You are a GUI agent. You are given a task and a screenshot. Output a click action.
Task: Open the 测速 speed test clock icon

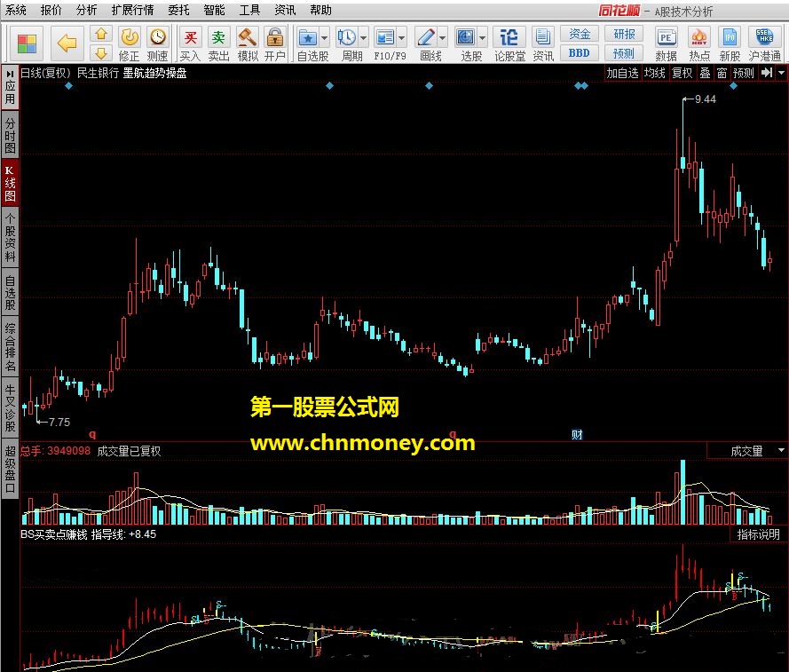pyautogui.click(x=157, y=44)
